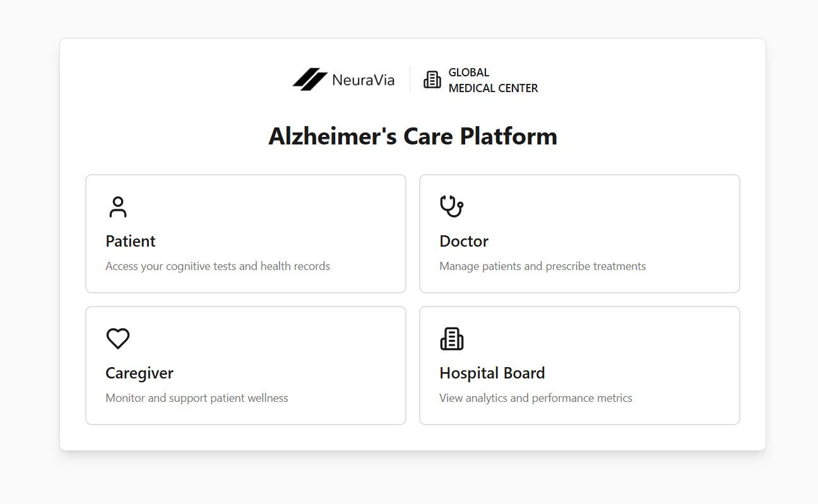Click the Caregiver heart icon
This screenshot has width=818, height=504.
[117, 339]
